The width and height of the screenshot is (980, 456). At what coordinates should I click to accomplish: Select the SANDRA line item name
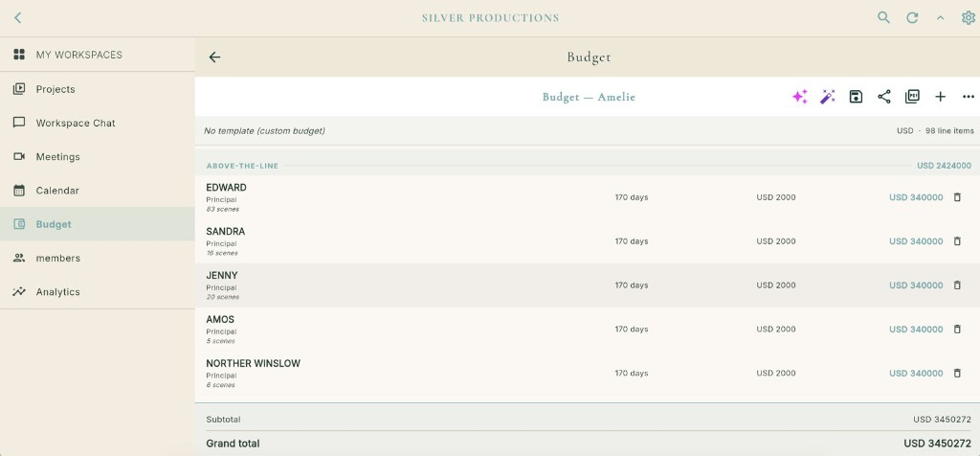click(226, 231)
